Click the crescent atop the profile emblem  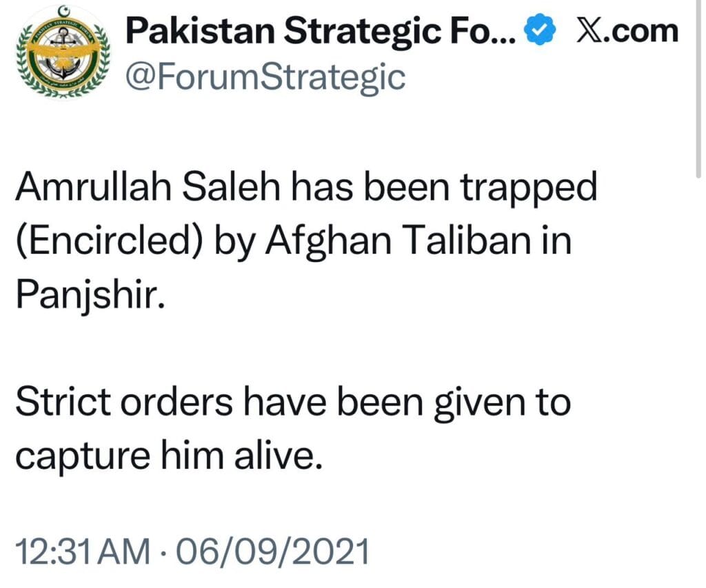pos(65,10)
